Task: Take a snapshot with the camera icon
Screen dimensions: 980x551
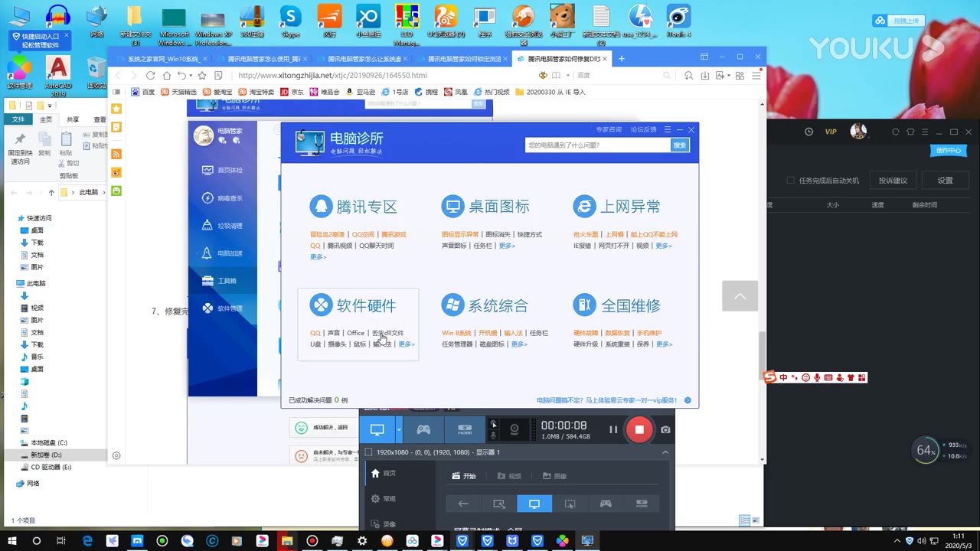Action: point(665,429)
